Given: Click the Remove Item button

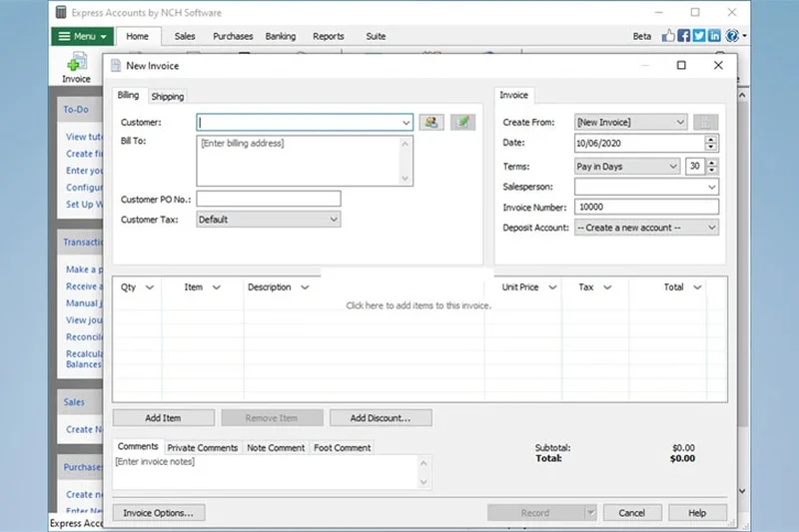Looking at the screenshot, I should click(x=272, y=418).
